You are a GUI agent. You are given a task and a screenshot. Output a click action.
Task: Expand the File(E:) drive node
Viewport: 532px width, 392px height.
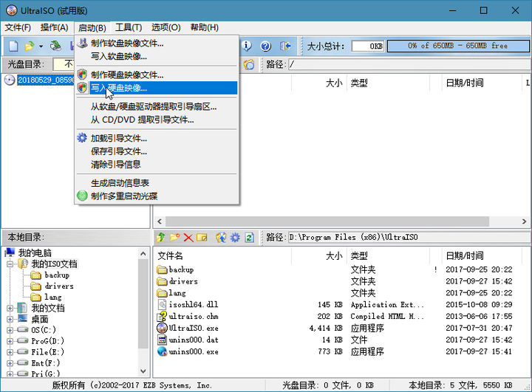point(10,352)
